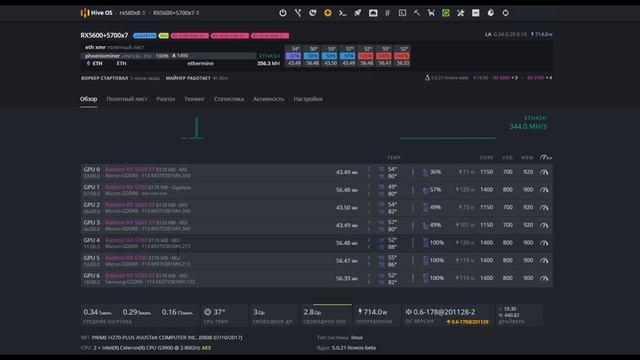Click the 36% fan value on GPU 0
The image size is (640, 360).
pos(435,172)
